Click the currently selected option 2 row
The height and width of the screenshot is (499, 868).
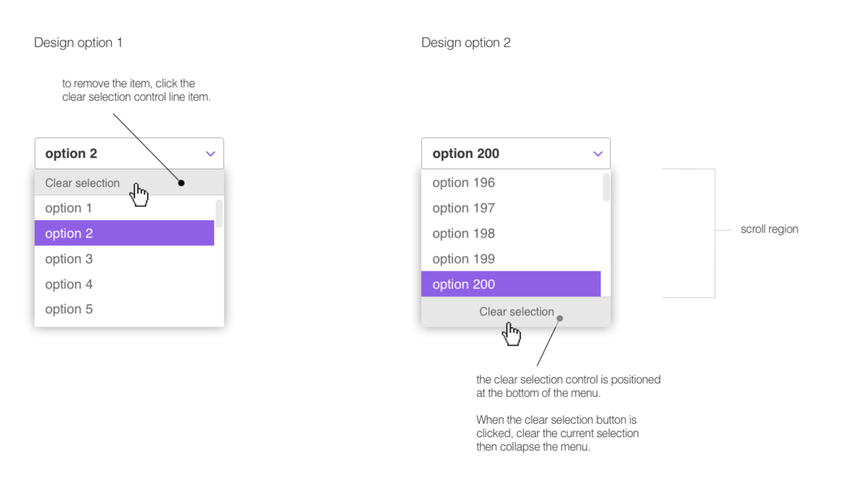pos(69,233)
